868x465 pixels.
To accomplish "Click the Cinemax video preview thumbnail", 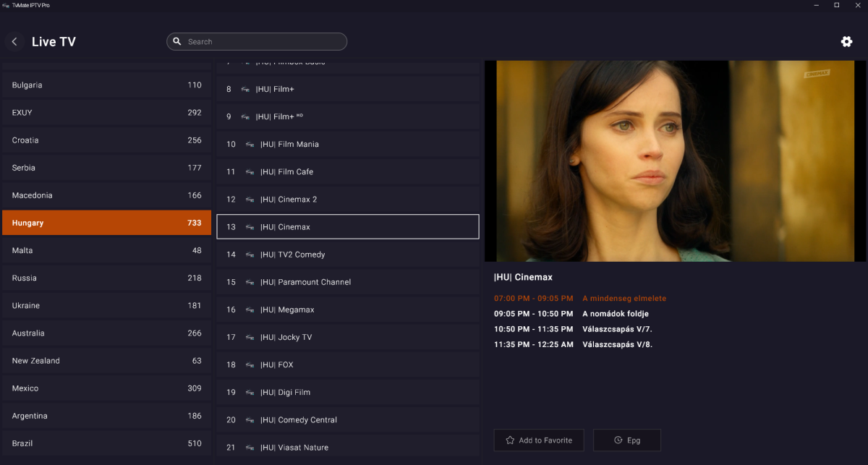I will coord(674,161).
